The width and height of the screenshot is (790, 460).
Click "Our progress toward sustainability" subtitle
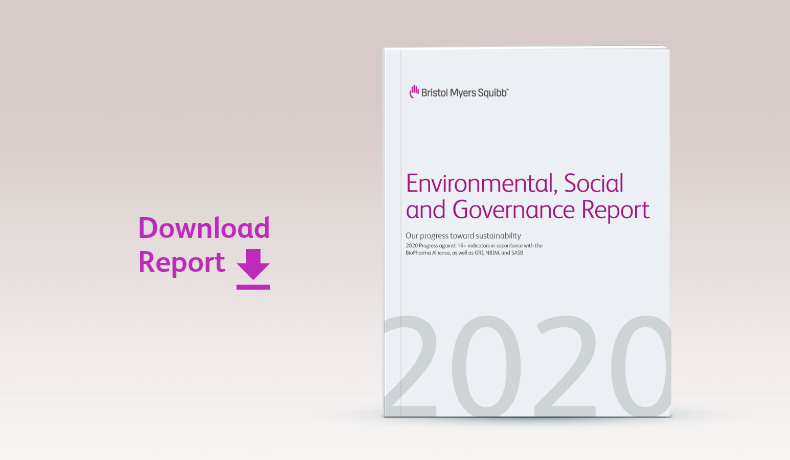(x=463, y=235)
